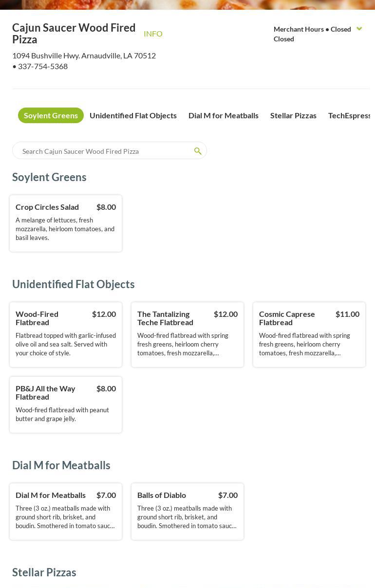Click the Cajun Saucer Wood Fired Pizza title

(x=74, y=34)
